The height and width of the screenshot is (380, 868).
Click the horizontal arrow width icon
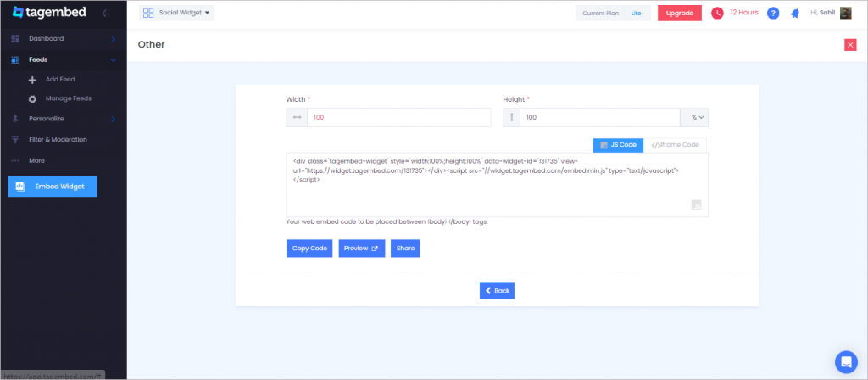coord(297,117)
